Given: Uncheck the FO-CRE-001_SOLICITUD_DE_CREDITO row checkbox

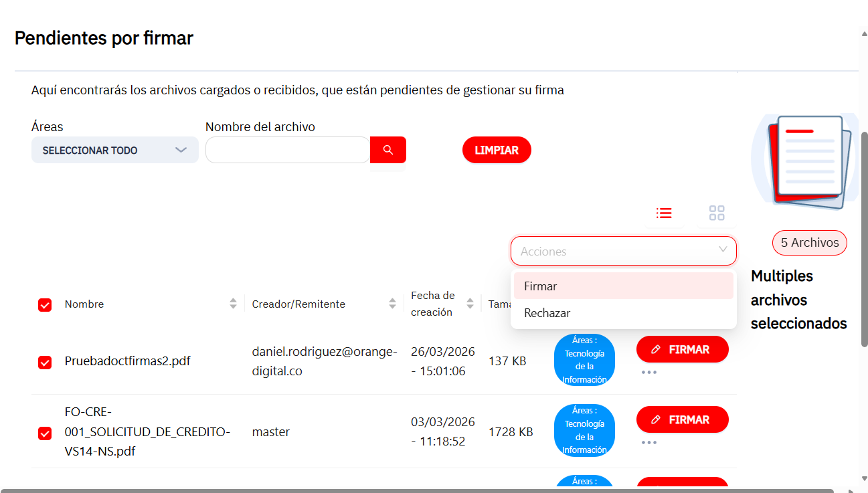Looking at the screenshot, I should click(x=45, y=433).
